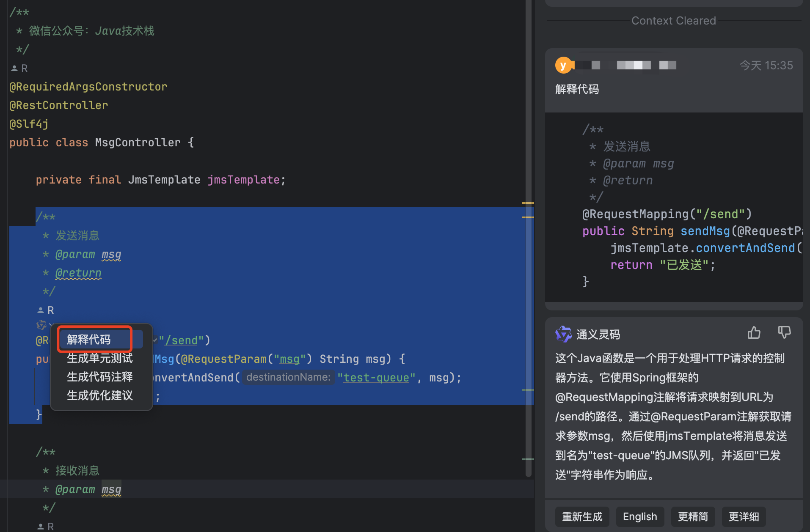Click the 发送消息 comment in the editor
This screenshot has height=532, width=810.
coord(77,236)
